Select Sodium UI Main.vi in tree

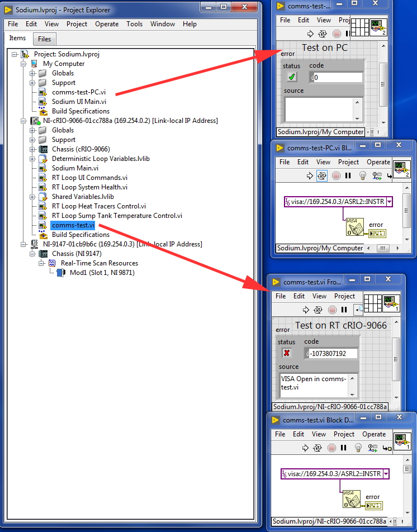pos(79,102)
